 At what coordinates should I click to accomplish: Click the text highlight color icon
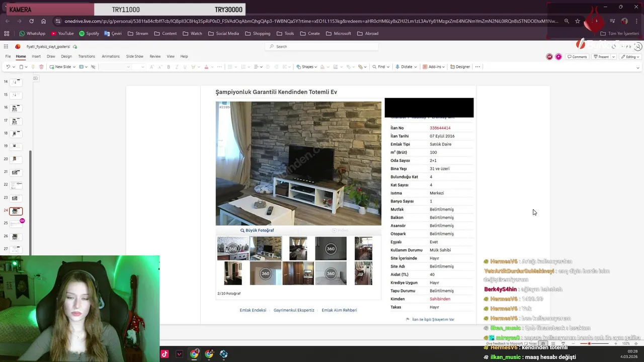click(x=193, y=67)
